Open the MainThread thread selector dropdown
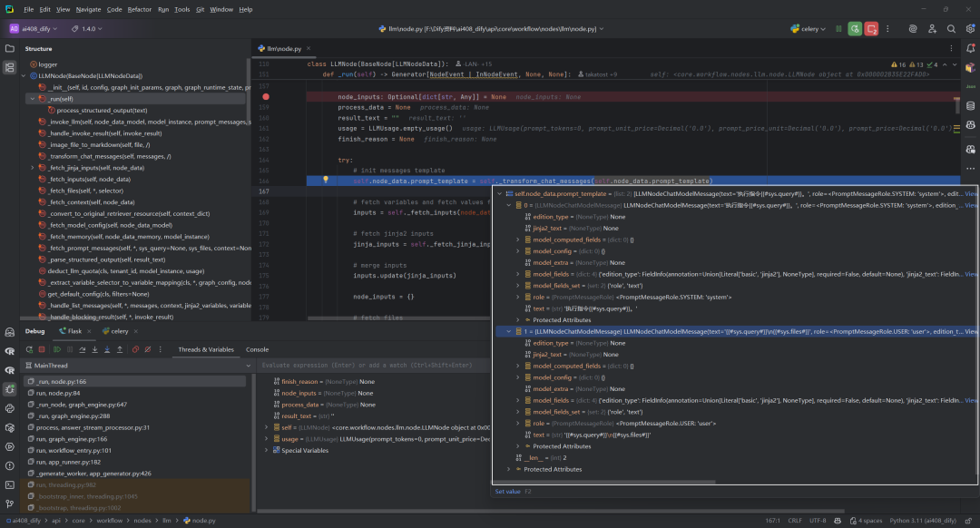The image size is (980, 528). [x=138, y=366]
